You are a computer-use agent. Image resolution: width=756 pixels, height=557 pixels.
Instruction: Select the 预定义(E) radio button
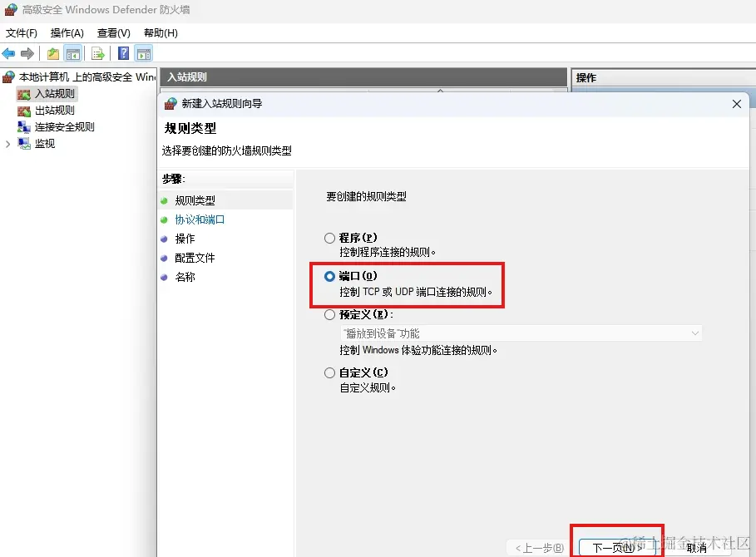(329, 315)
